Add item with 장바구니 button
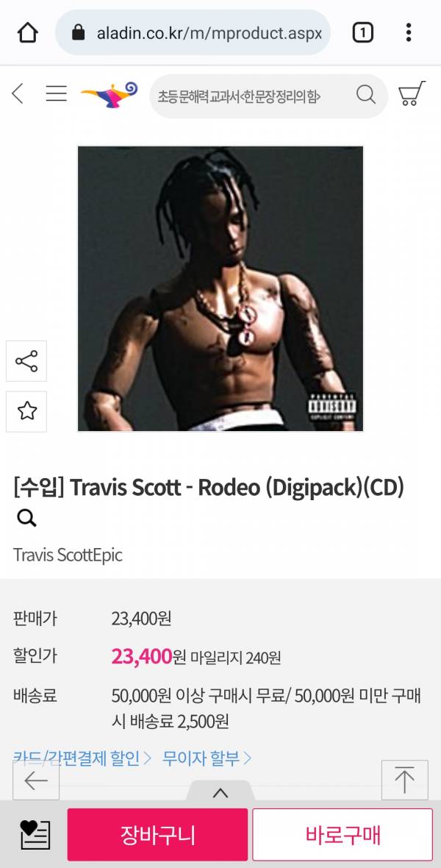 pos(158,835)
